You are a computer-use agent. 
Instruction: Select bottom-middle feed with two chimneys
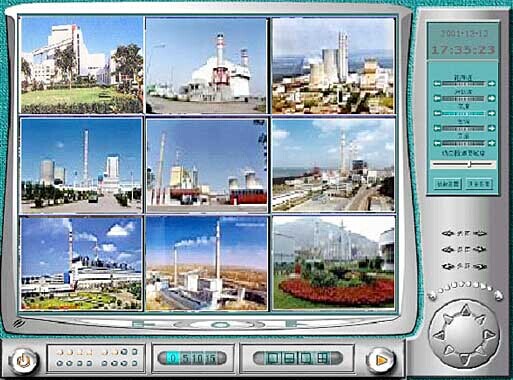tap(207, 263)
